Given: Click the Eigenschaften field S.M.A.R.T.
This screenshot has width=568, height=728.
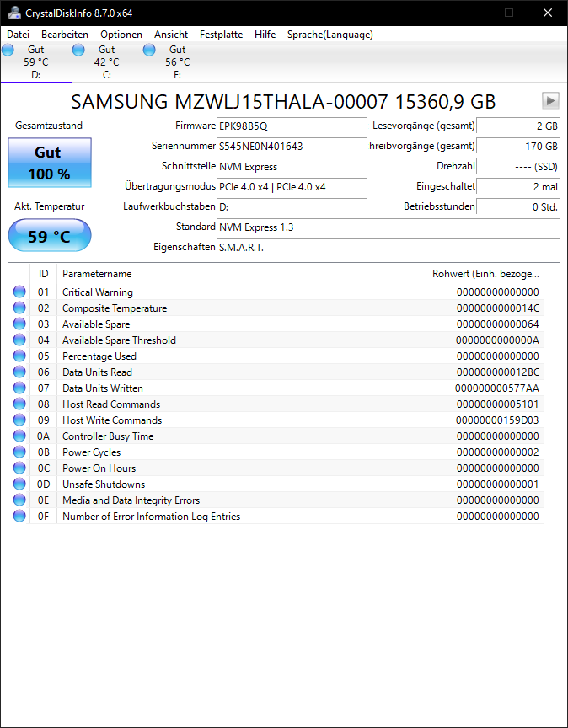Looking at the screenshot, I should (x=388, y=248).
